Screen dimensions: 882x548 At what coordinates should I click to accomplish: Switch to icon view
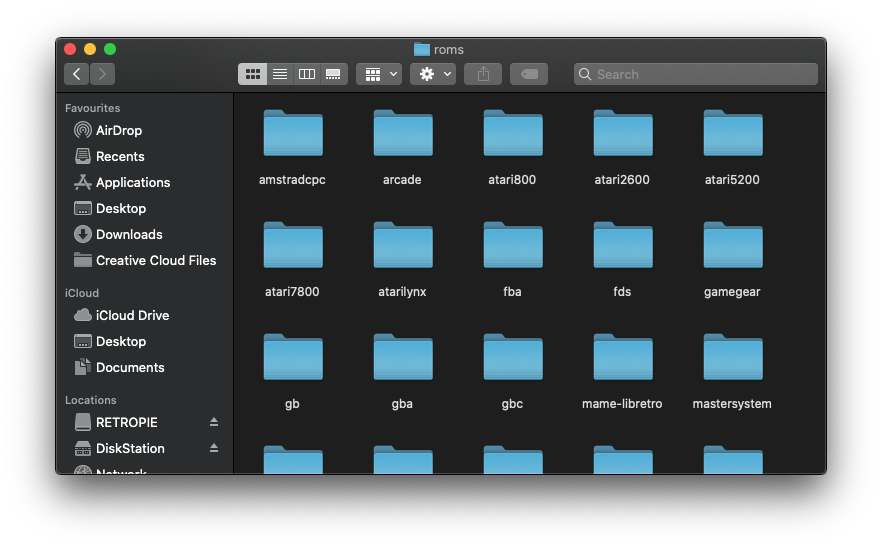(253, 74)
